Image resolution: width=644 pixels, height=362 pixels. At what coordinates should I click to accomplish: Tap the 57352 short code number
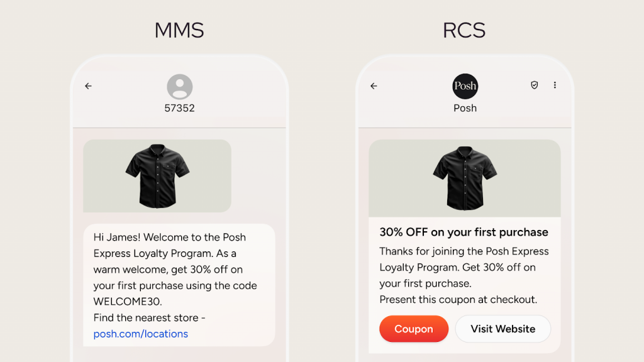[x=179, y=107]
